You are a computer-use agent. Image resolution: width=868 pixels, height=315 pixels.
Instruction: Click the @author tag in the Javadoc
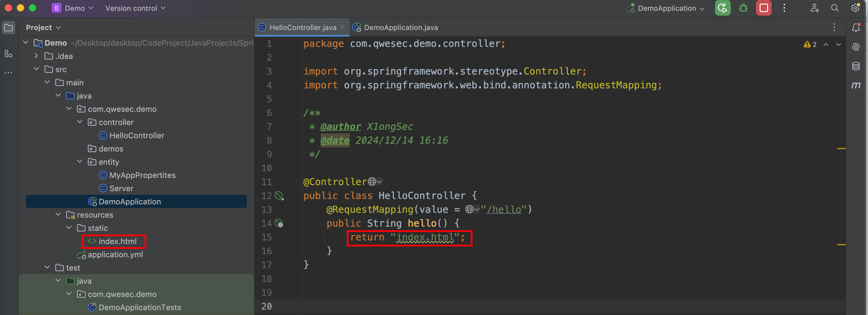[341, 127]
